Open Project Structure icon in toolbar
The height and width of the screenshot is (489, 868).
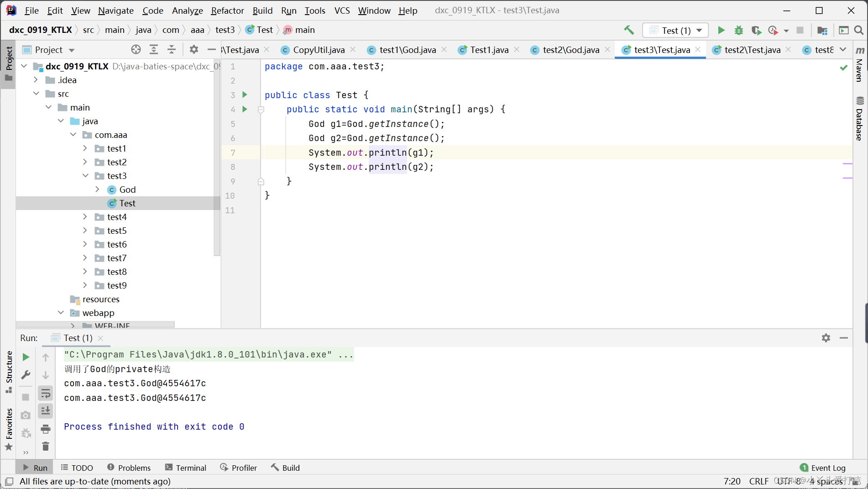coord(822,30)
